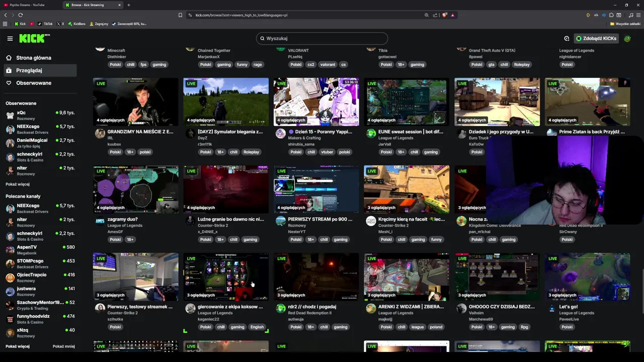Open the DAYZ Symulator biegania stream thumbnail
The image size is (644, 362).
(x=226, y=102)
